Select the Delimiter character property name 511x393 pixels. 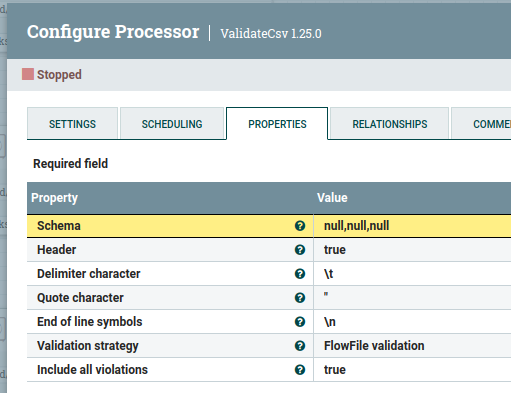coord(89,274)
